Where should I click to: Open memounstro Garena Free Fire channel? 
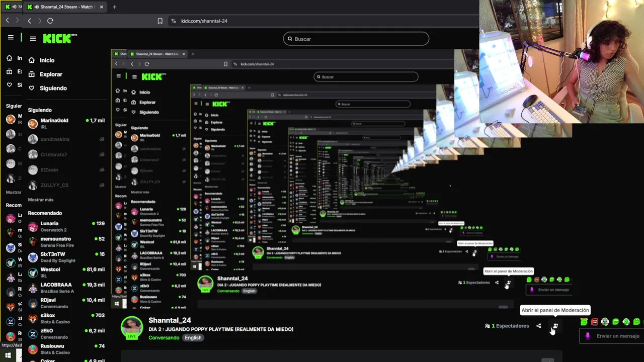coord(66,242)
